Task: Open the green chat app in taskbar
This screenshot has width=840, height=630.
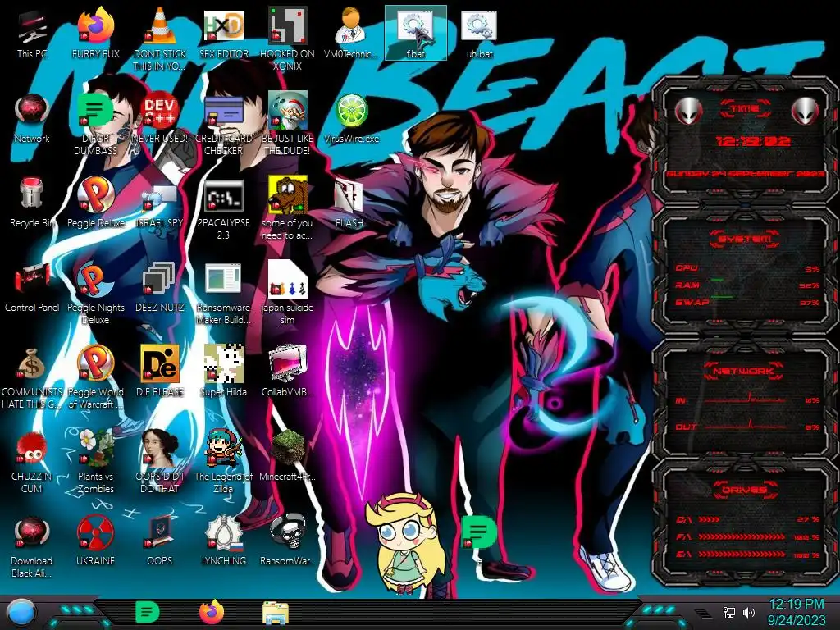Action: pyautogui.click(x=148, y=612)
